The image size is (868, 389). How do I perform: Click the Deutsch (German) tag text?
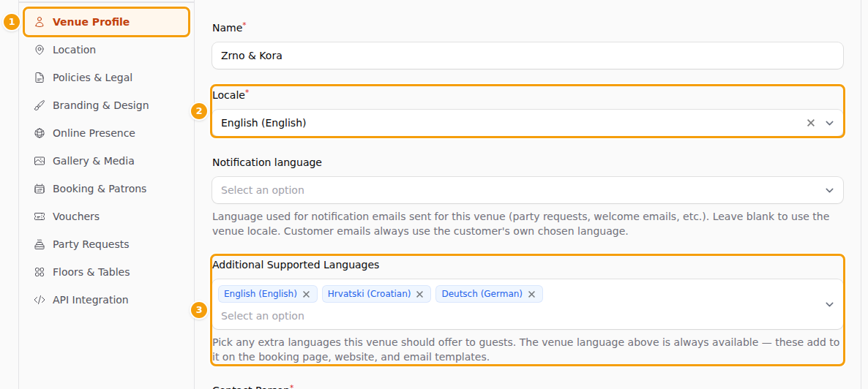click(x=482, y=294)
